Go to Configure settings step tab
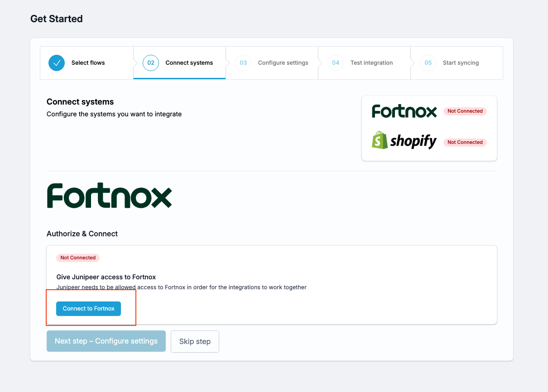This screenshot has width=548, height=392. coord(272,63)
